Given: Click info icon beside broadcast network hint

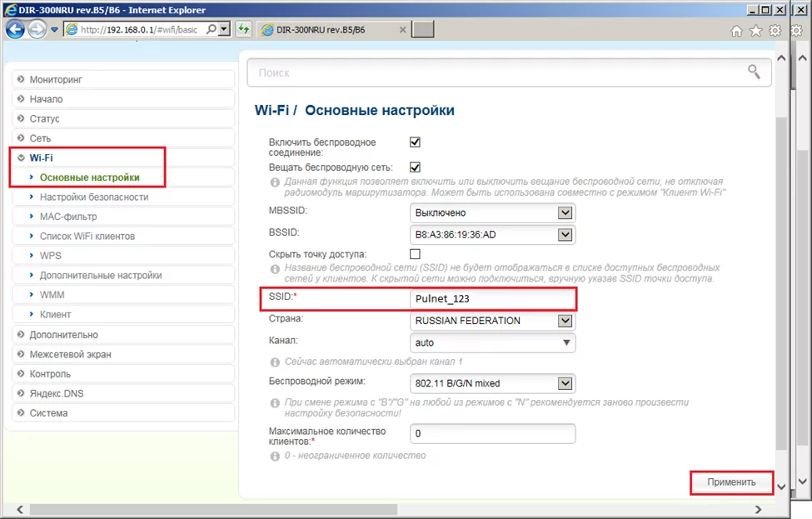Looking at the screenshot, I should click(x=275, y=182).
